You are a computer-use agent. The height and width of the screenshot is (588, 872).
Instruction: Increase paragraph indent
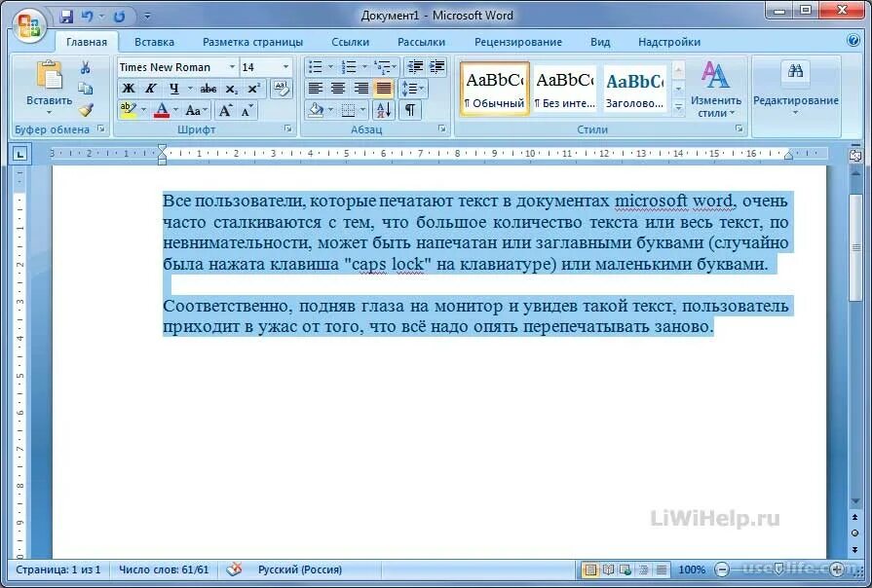[x=437, y=67]
